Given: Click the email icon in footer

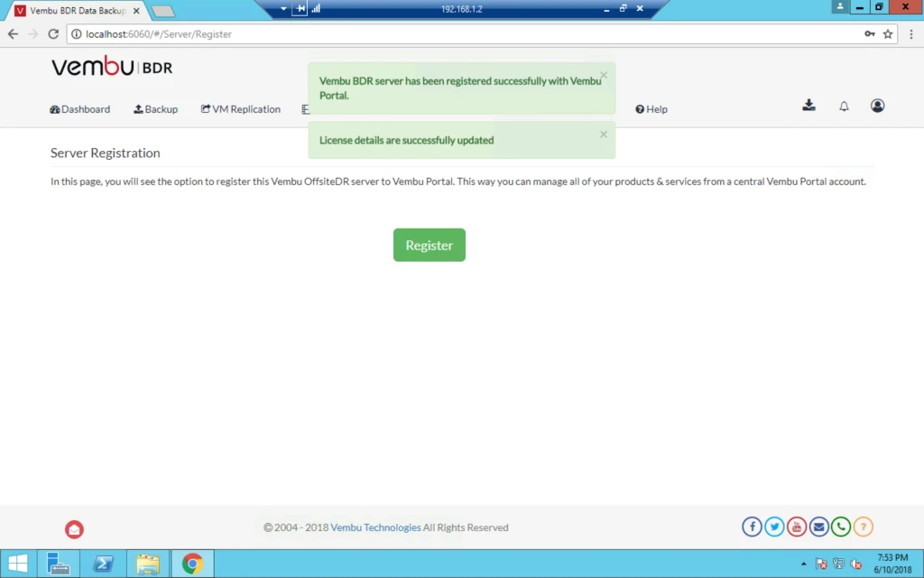Looking at the screenshot, I should point(819,527).
